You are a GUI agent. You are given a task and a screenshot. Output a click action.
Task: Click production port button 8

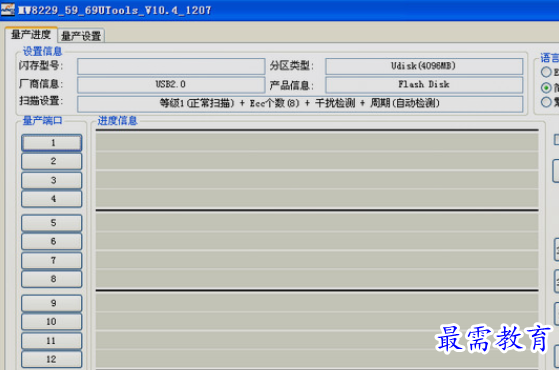point(52,279)
